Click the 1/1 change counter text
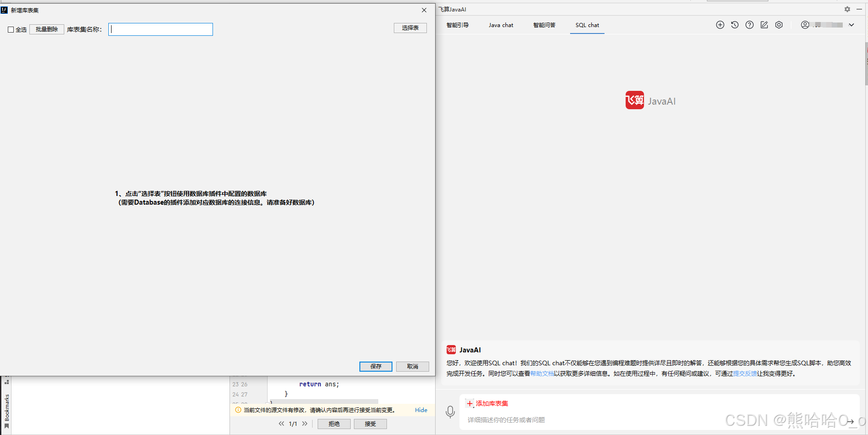 [x=293, y=424]
